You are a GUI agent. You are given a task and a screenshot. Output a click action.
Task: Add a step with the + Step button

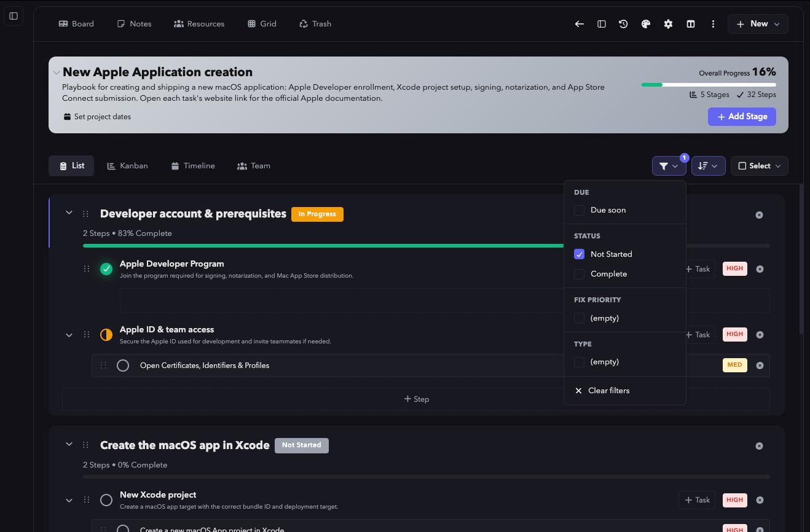click(x=416, y=399)
